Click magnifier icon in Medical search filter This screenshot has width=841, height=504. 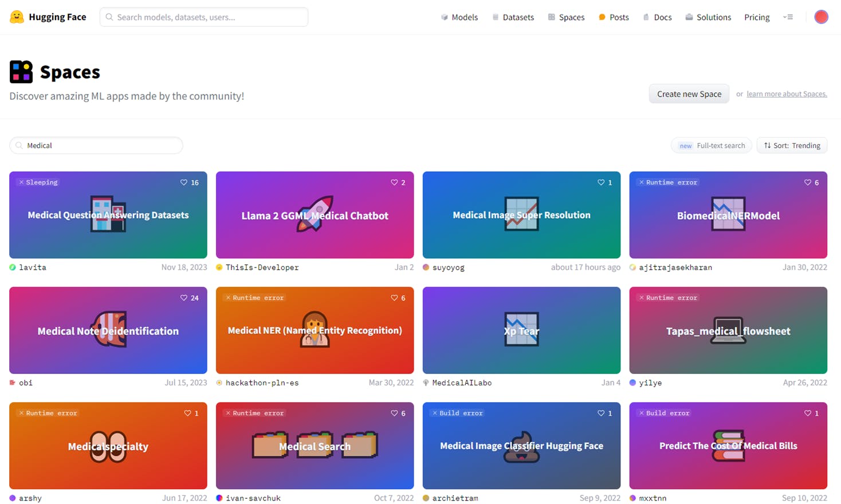click(19, 145)
